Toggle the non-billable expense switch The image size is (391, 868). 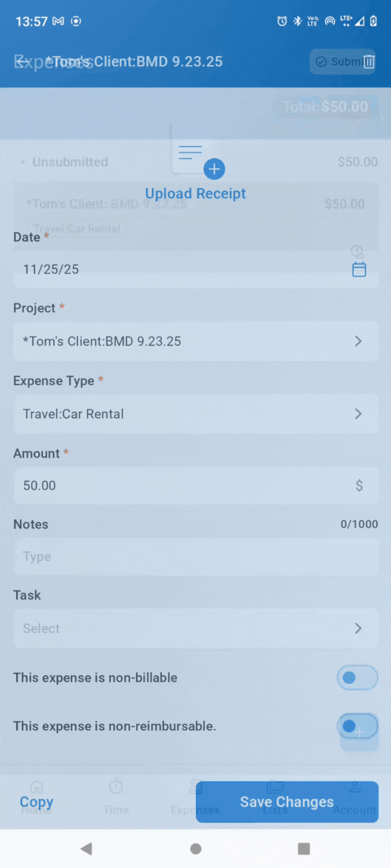point(357,678)
